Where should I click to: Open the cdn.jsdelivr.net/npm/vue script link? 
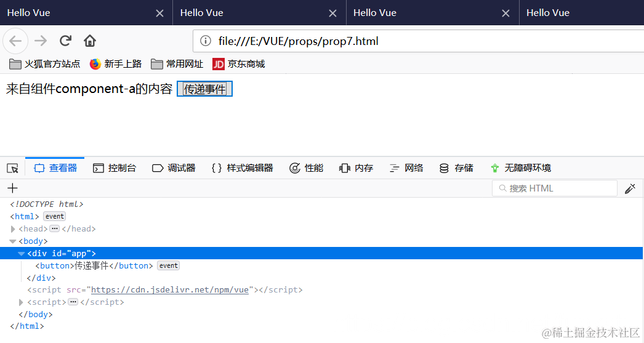[170, 290]
